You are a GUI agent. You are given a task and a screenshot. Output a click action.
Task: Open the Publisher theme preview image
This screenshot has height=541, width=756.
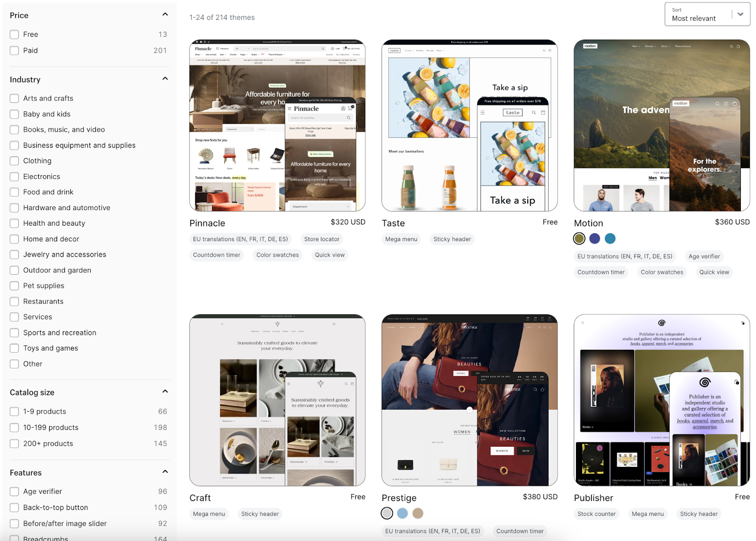[662, 400]
